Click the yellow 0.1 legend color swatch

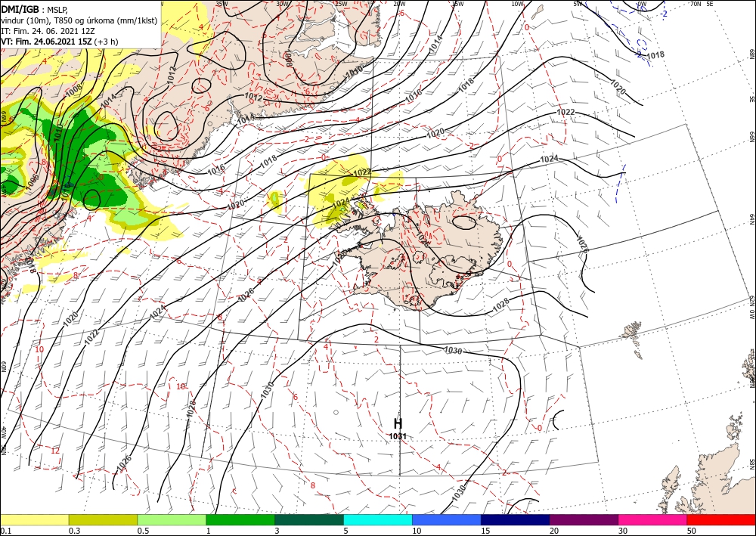point(34,519)
